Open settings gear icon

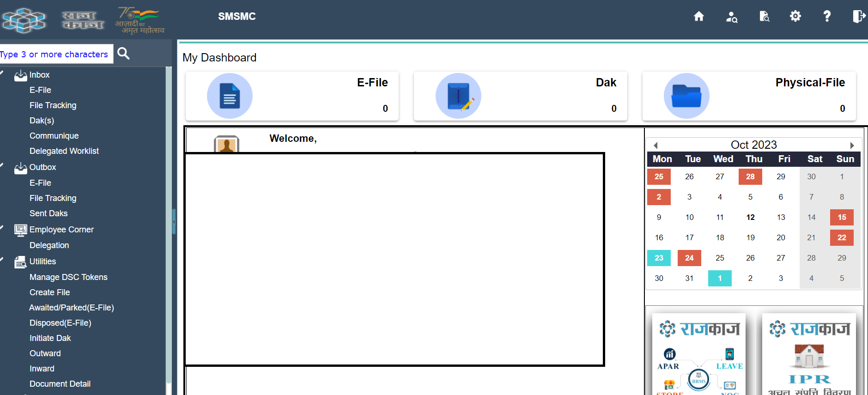tap(795, 17)
